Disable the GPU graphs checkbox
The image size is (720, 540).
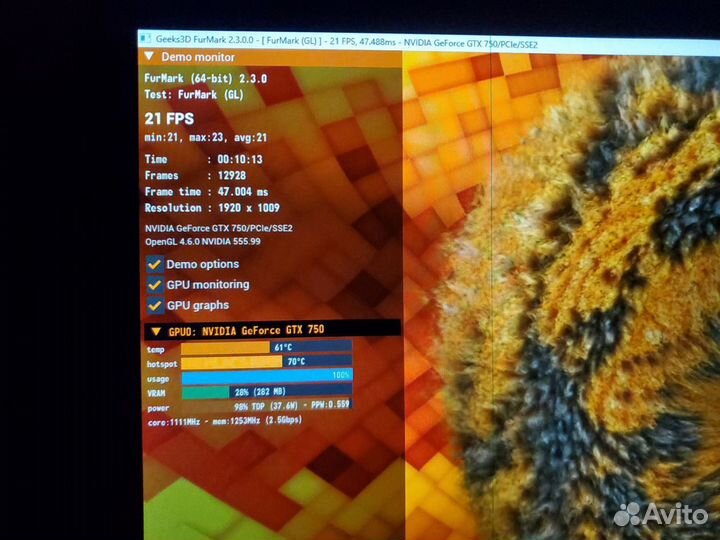(155, 305)
